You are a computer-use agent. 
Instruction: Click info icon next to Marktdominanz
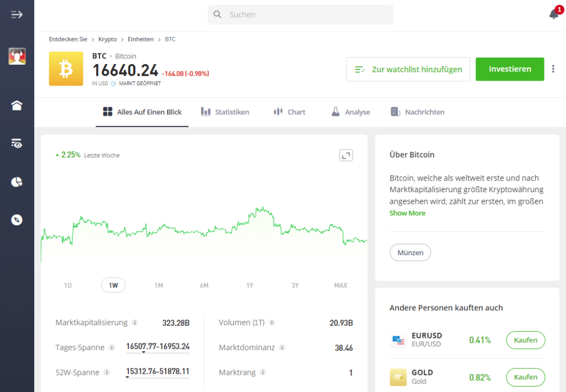point(282,347)
